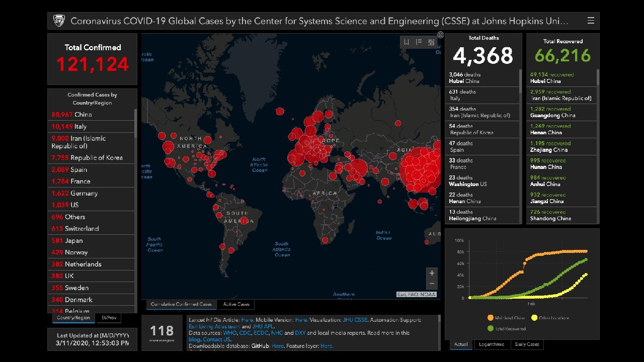The image size is (644, 362).
Task: Select '80,967 China' in the country list
Action: [x=91, y=114]
